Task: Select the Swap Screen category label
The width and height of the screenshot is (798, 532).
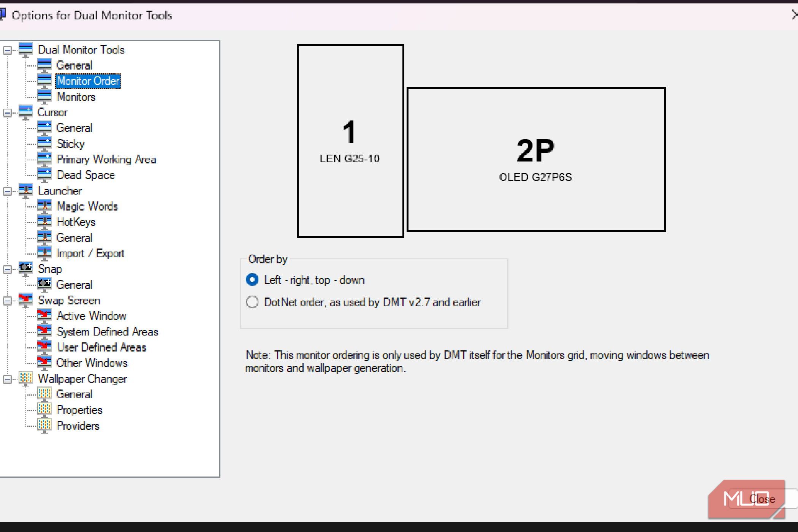Action: pyautogui.click(x=69, y=300)
